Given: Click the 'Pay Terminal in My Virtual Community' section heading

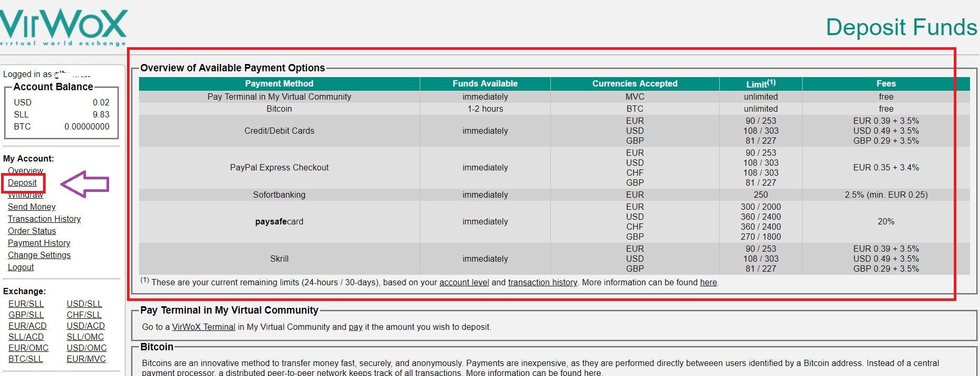Looking at the screenshot, I should pos(229,310).
